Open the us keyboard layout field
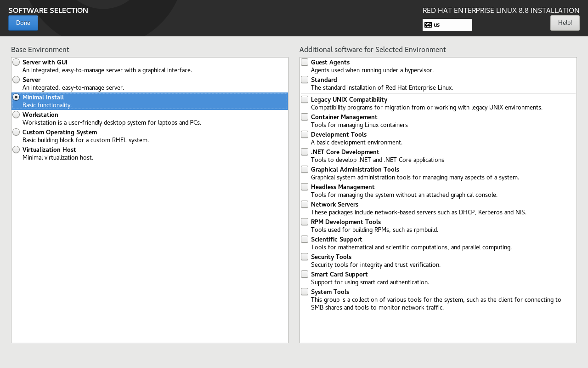The image size is (588, 368). (447, 25)
